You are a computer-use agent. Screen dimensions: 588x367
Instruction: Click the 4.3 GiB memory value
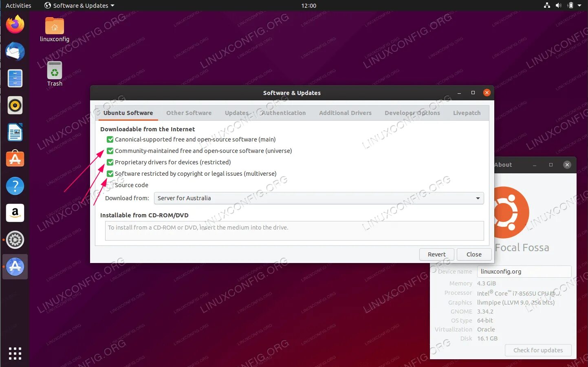(487, 283)
